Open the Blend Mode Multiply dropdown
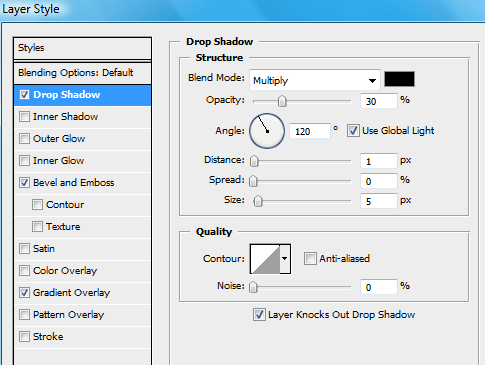The width and height of the screenshot is (485, 365). pyautogui.click(x=315, y=80)
